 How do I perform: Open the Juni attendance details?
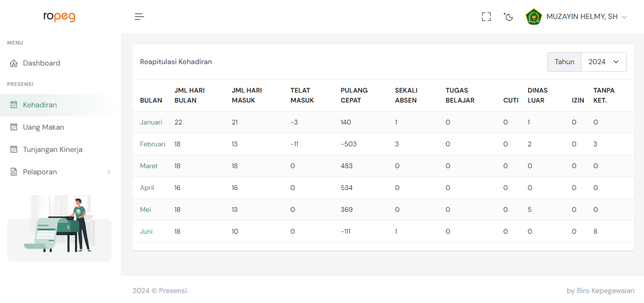point(146,232)
